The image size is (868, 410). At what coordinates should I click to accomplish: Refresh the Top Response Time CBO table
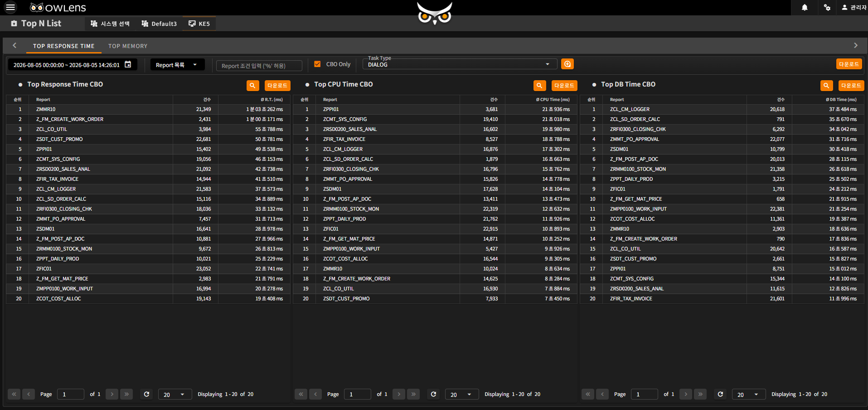point(146,394)
